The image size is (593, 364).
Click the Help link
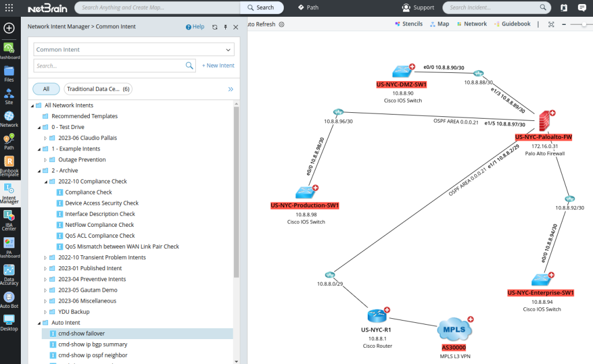coord(195,27)
